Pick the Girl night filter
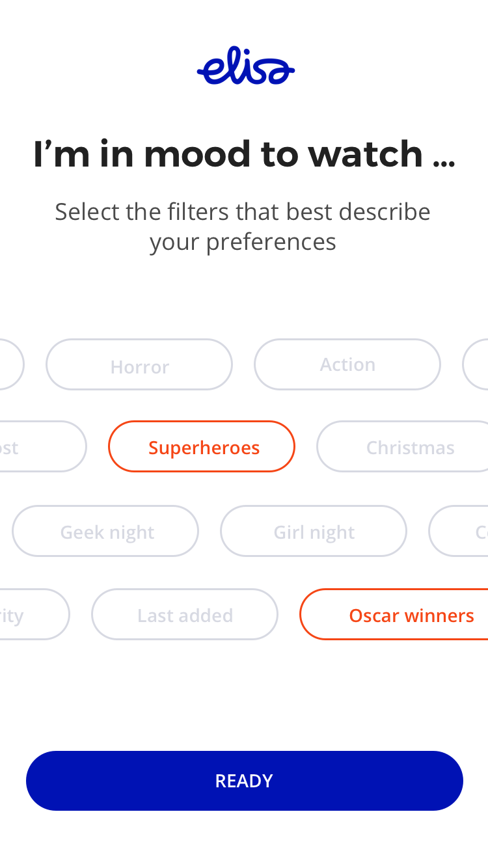Screen dimensions: 488x868 tap(314, 532)
